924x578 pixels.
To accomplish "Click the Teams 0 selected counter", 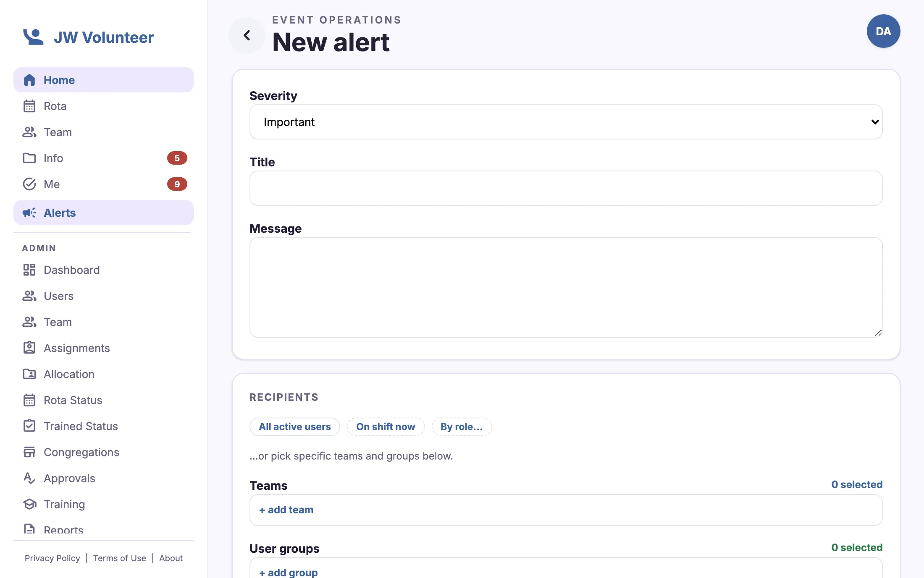I will pos(857,484).
